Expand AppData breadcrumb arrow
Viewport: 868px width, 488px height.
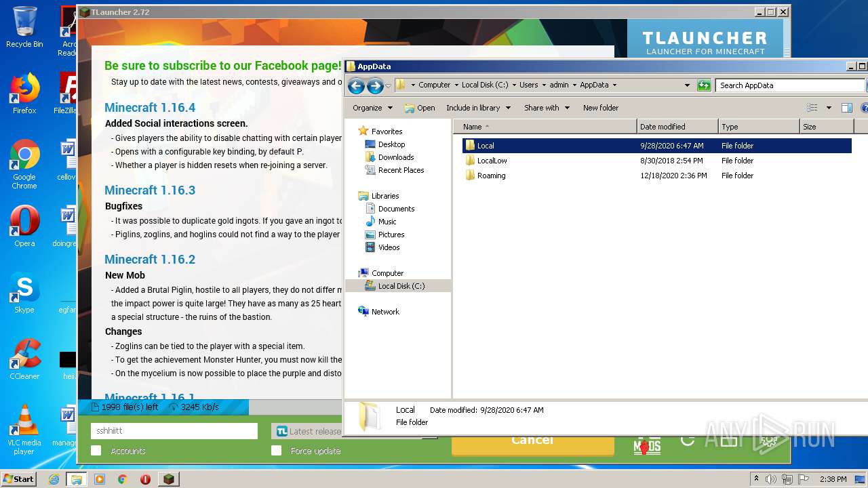pos(614,85)
